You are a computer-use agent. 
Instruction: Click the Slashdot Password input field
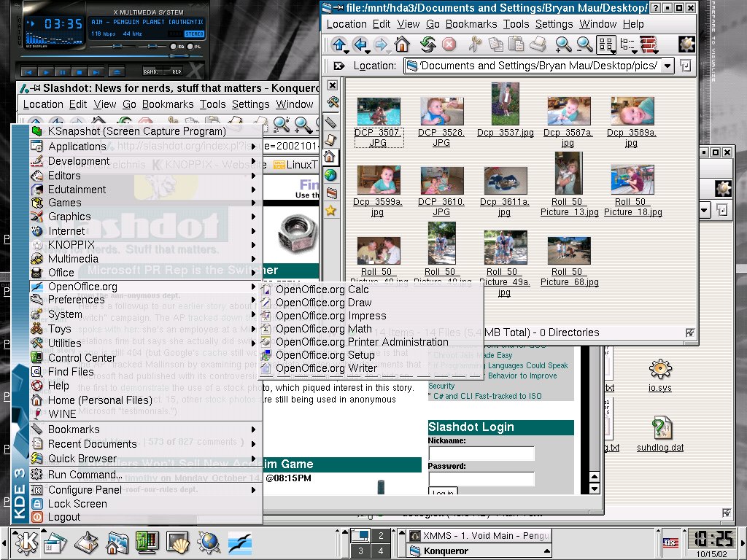(481, 478)
